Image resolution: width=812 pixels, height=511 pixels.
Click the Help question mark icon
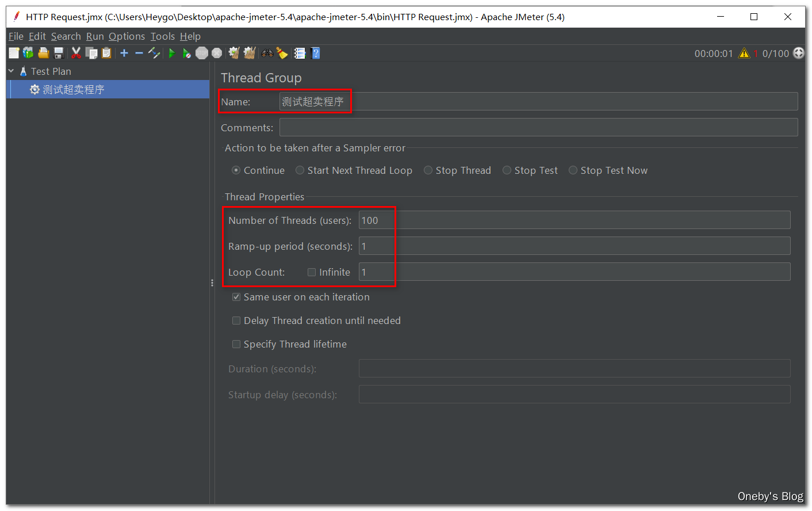tap(315, 53)
